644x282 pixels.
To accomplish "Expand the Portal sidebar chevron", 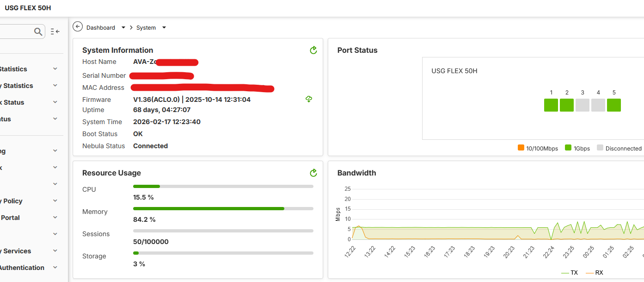I will point(55,218).
